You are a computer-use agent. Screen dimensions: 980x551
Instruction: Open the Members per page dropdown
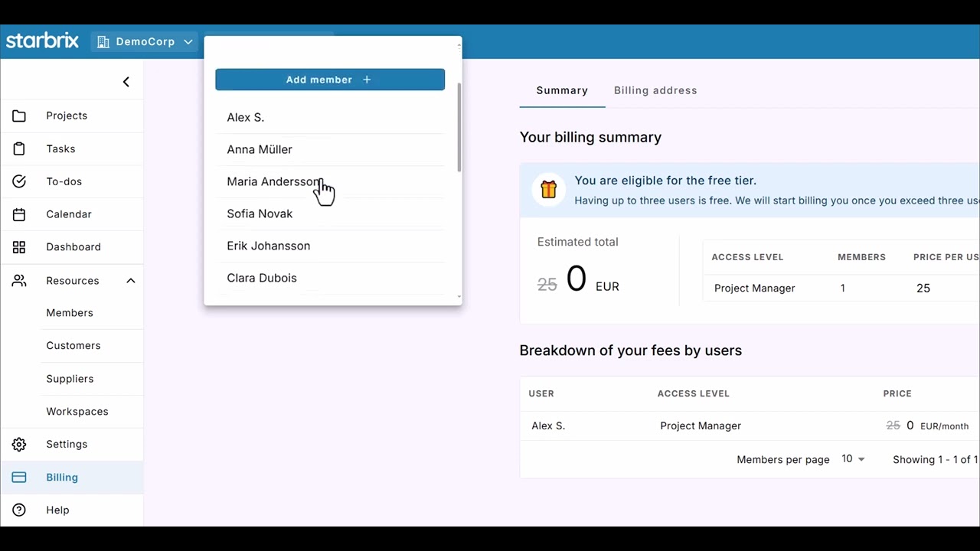[853, 459]
